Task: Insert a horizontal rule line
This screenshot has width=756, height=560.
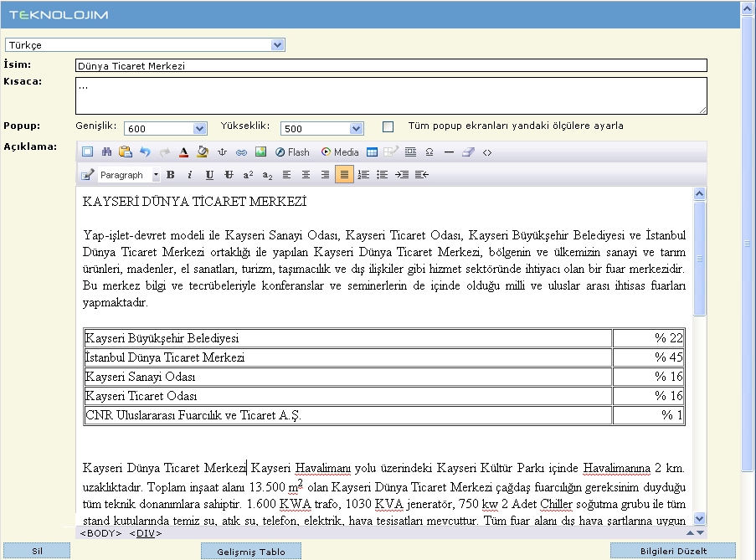Action: pyautogui.click(x=449, y=152)
